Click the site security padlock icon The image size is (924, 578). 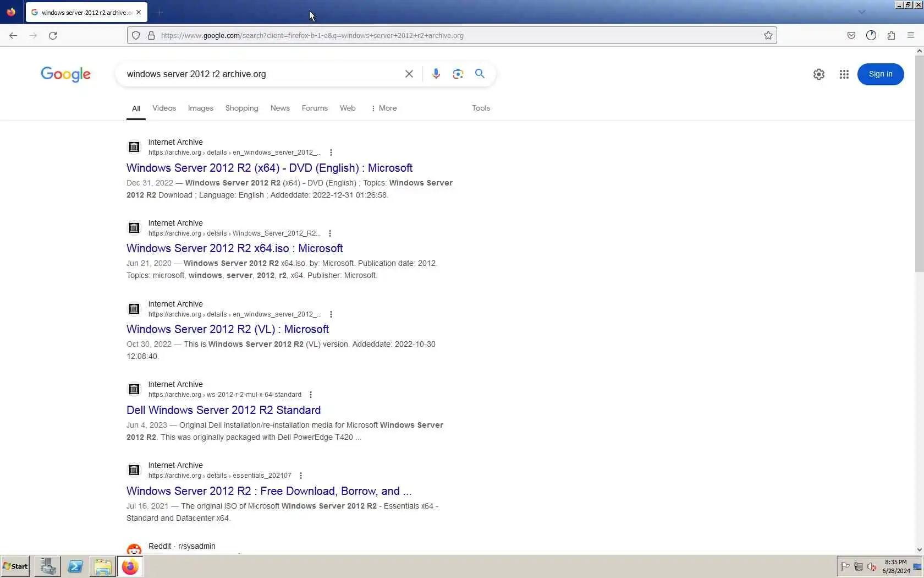(151, 35)
